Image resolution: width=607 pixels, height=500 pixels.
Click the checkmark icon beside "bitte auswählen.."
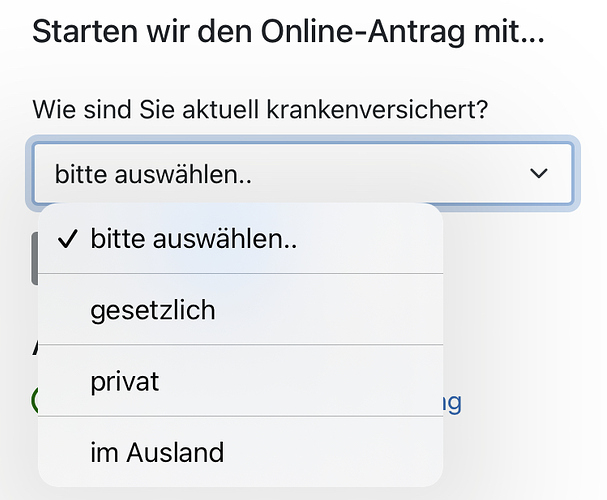tap(68, 238)
